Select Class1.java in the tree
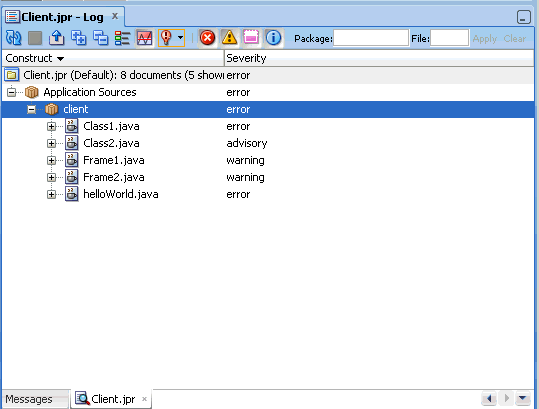This screenshot has height=409, width=539. pyautogui.click(x=111, y=126)
